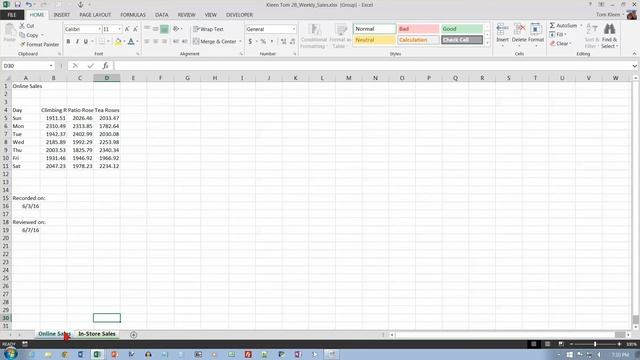This screenshot has width=640, height=360.
Task: Click the Windows Start orb
Action: pos(10,354)
